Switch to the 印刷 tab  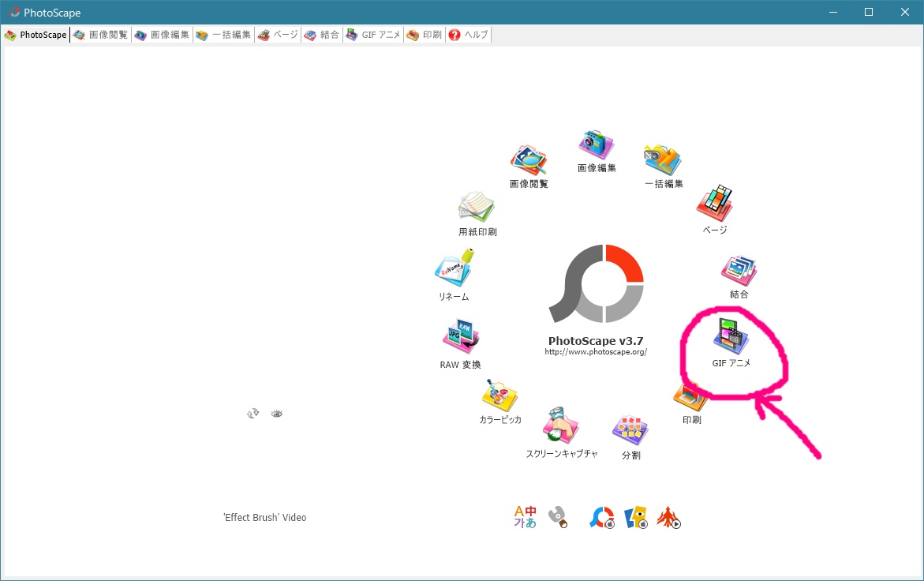point(425,35)
